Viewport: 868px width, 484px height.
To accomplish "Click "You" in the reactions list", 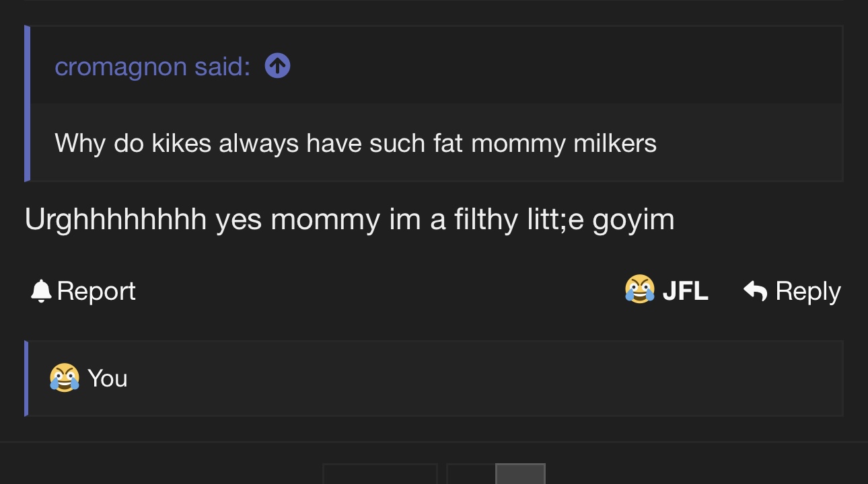I will (108, 378).
